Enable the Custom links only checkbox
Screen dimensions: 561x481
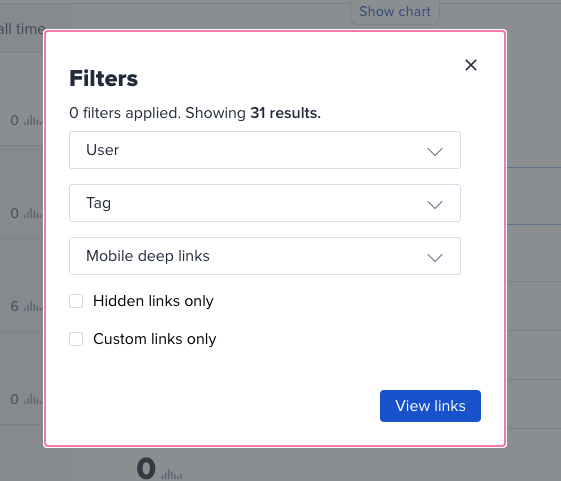click(76, 339)
